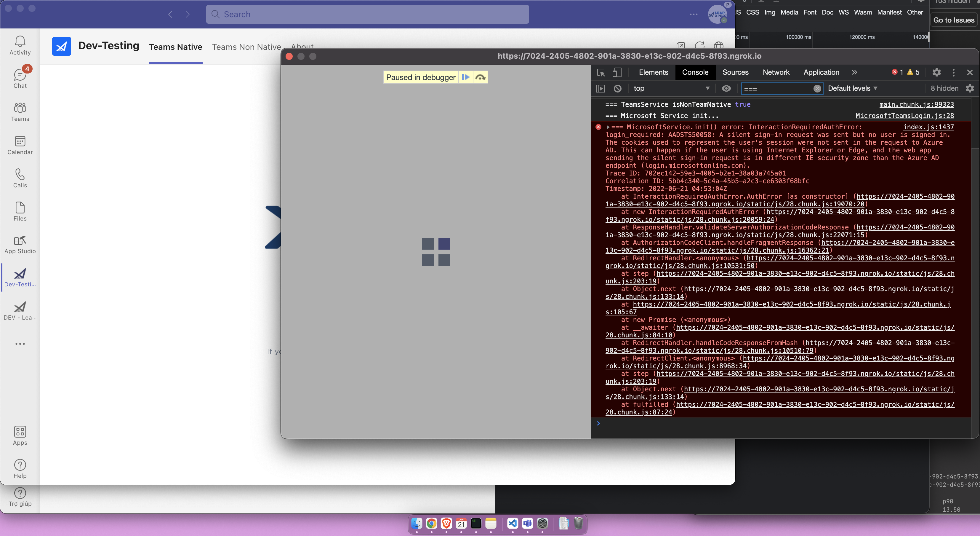Expand the MicrosoftService.init error stack trace

[x=609, y=127]
